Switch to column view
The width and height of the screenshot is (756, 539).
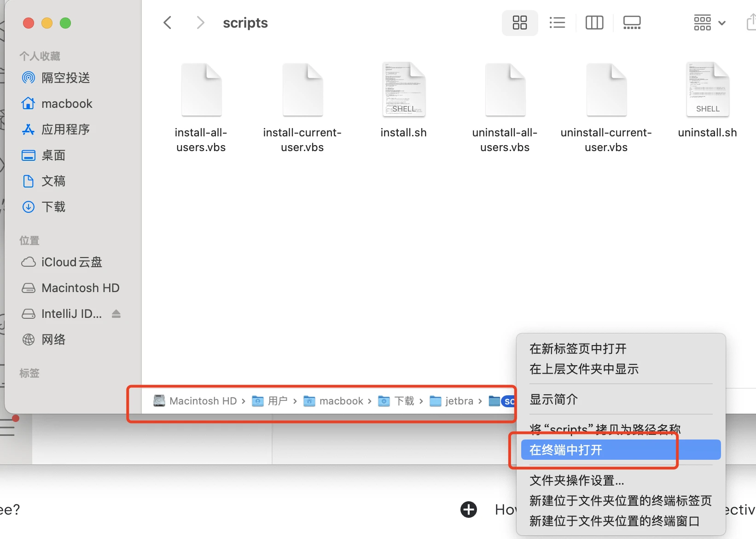coord(594,23)
